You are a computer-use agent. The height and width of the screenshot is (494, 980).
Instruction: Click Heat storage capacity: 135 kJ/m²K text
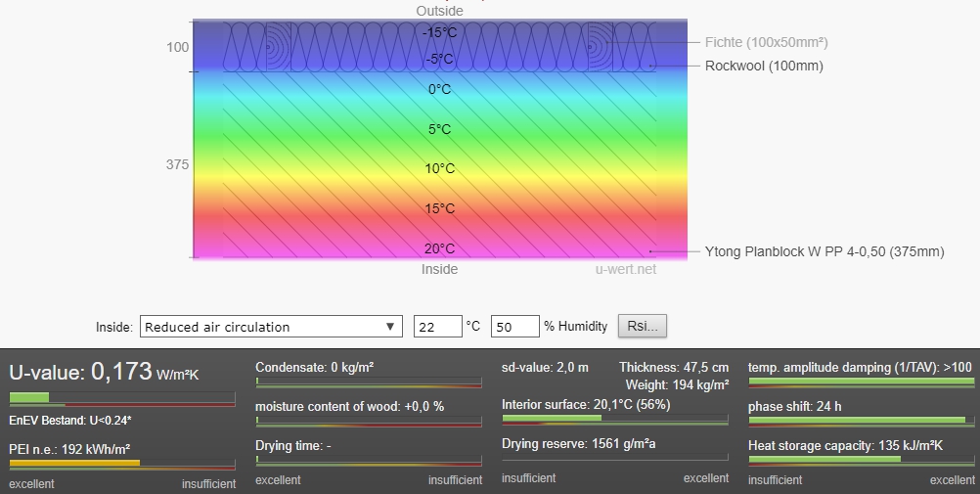coord(845,446)
